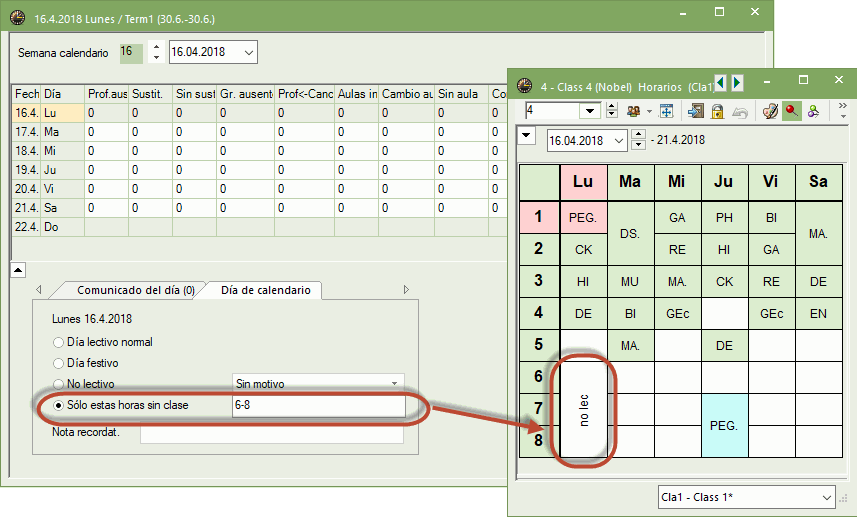Select the No lectivo radio button
This screenshot has width=857, height=517.
click(x=58, y=384)
